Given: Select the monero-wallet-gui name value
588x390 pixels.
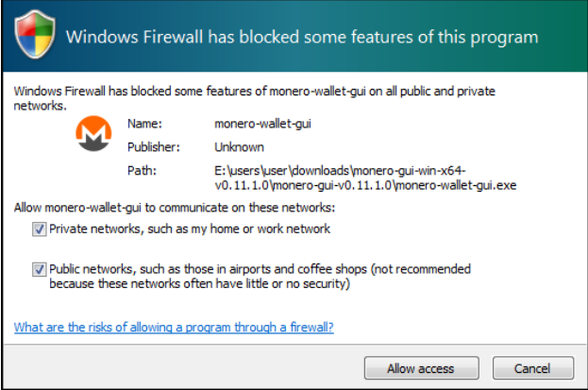Looking at the screenshot, I should pyautogui.click(x=260, y=123).
